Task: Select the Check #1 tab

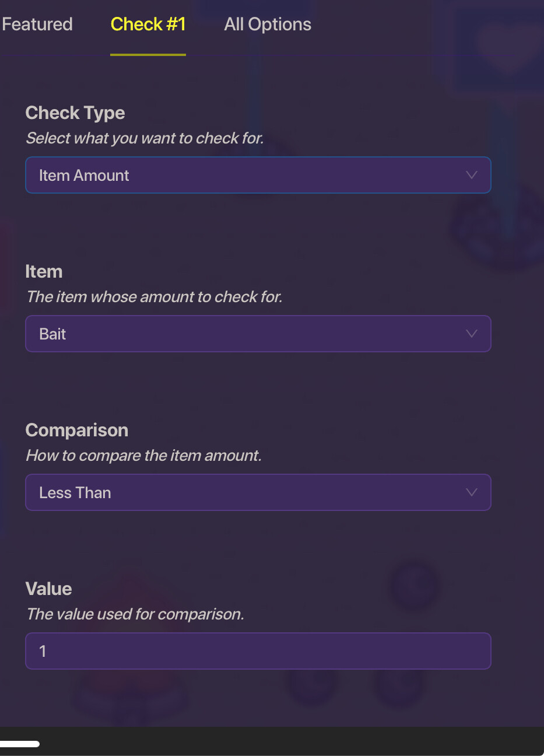Action: (148, 24)
